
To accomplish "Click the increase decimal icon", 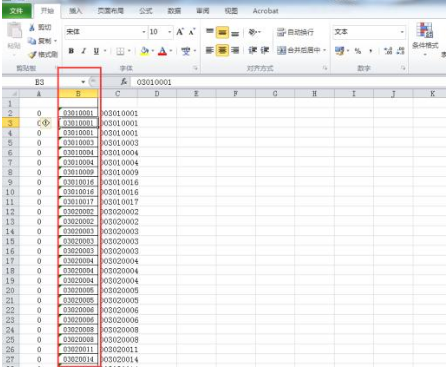I will coord(388,51).
